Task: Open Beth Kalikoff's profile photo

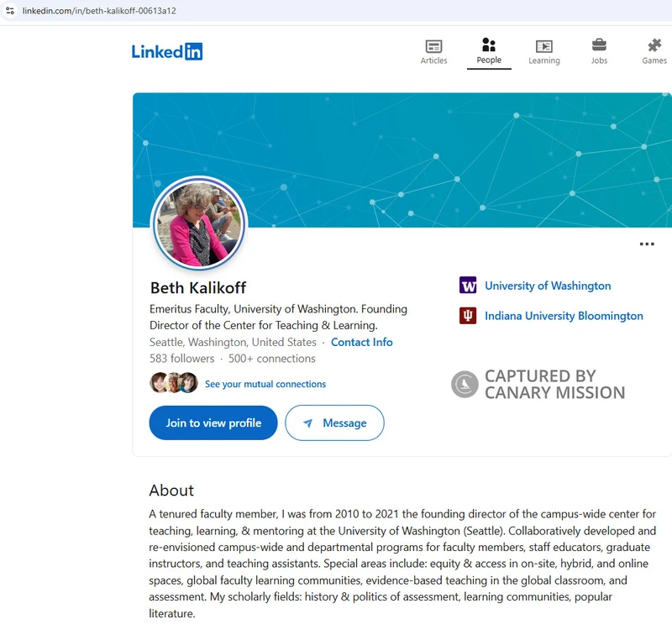Action: coord(199,223)
